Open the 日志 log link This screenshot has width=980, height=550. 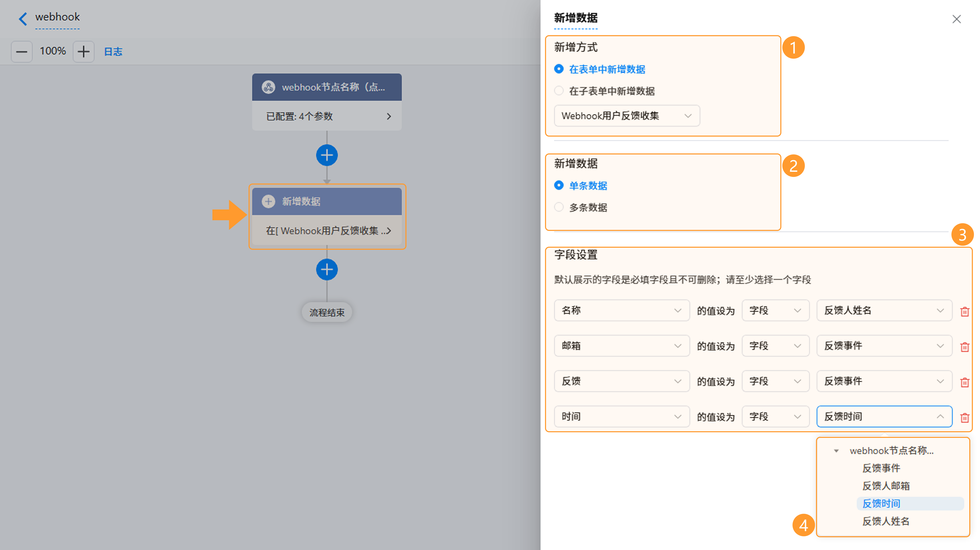[x=113, y=51]
